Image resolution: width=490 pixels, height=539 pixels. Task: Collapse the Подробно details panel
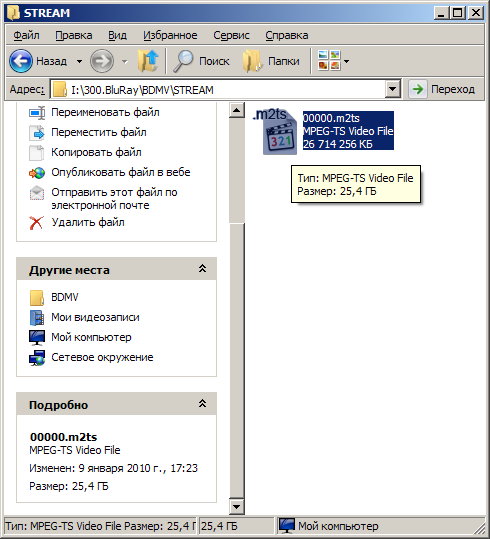202,404
